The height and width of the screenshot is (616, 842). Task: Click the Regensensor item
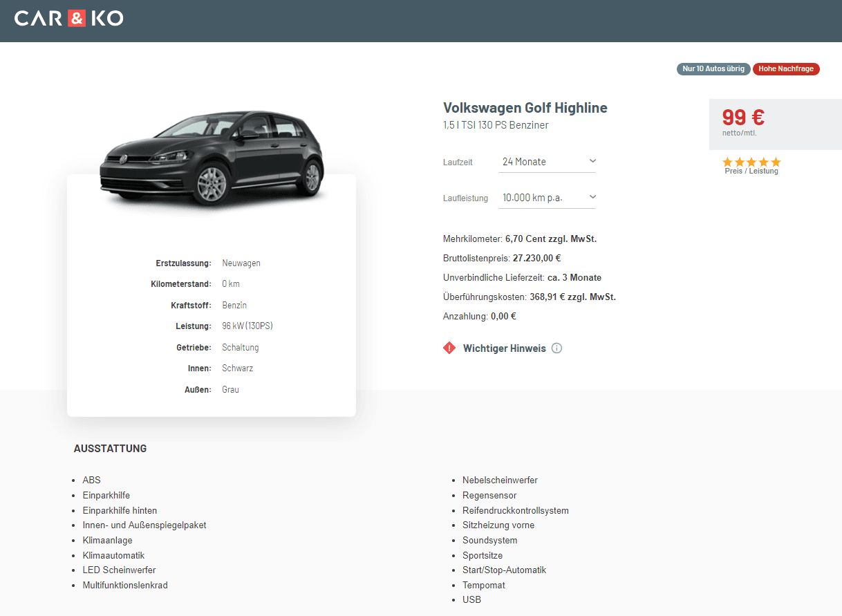(x=489, y=495)
